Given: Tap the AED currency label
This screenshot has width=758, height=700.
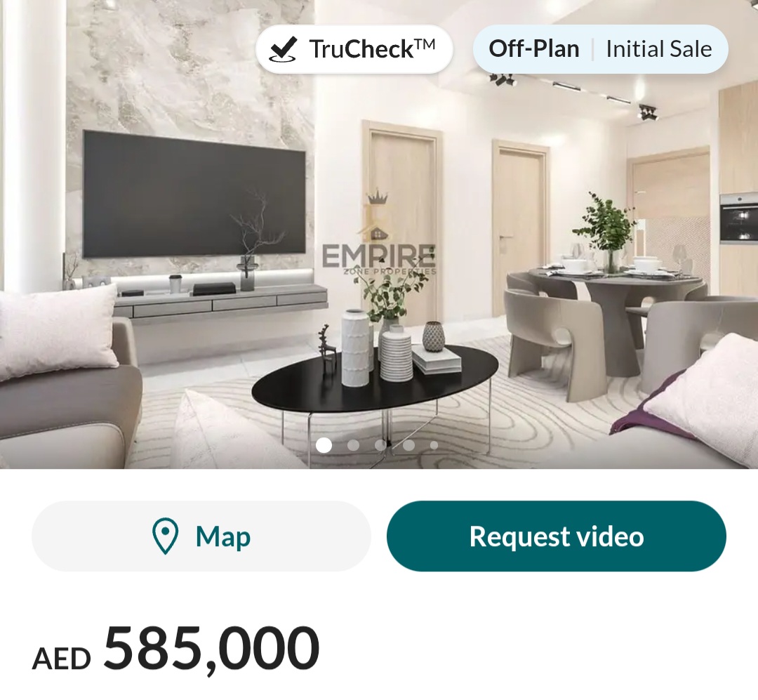Looking at the screenshot, I should point(61,659).
